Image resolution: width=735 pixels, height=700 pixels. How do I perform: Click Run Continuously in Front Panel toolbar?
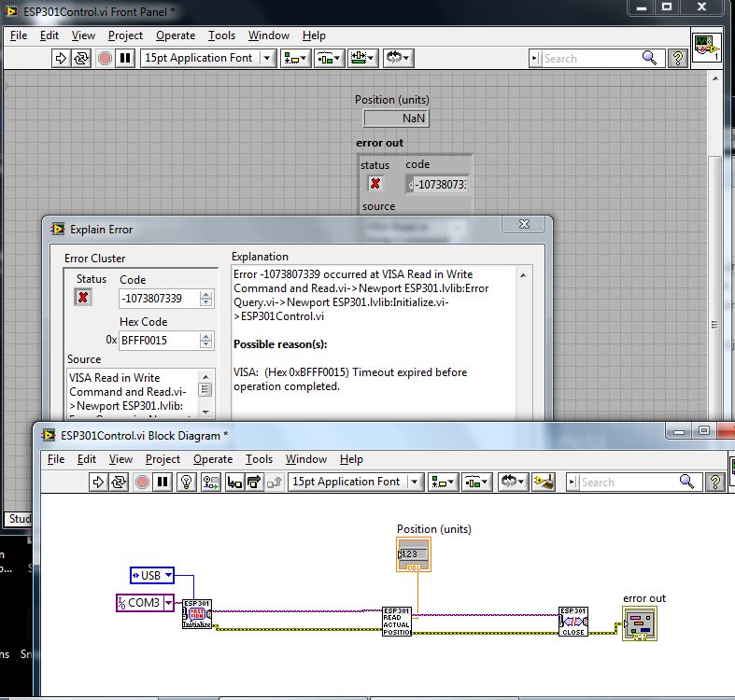click(x=81, y=58)
